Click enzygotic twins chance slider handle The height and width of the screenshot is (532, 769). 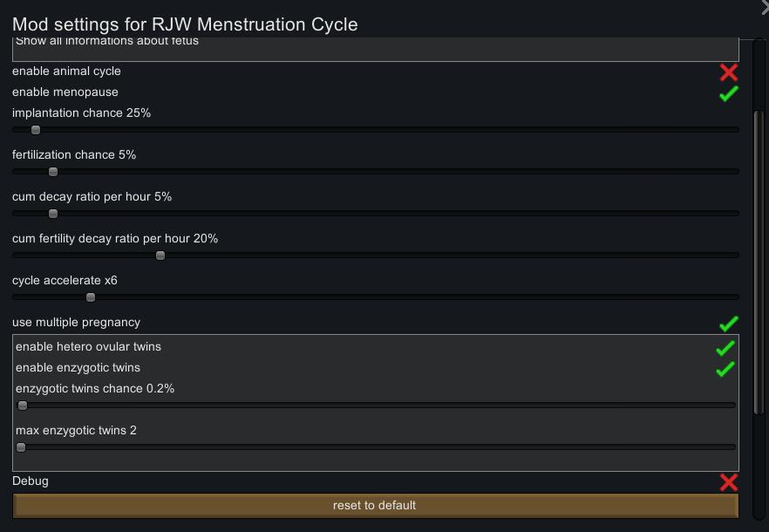(23, 406)
